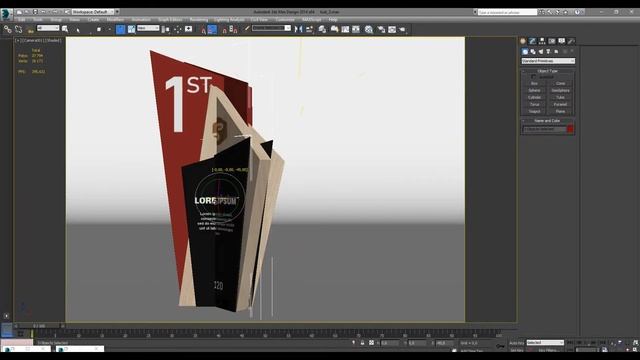Viewport: 640px width, 360px height.
Task: Open the Rendering menu
Action: point(199,20)
